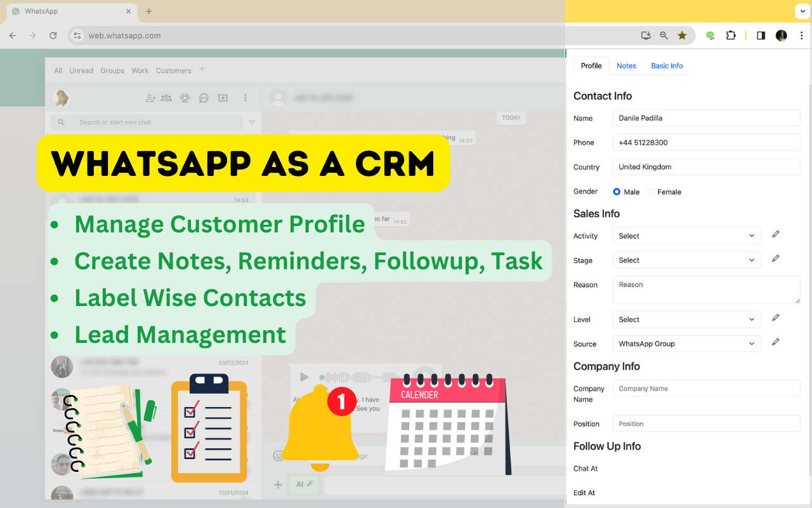
Task: Click the Position input field
Action: pyautogui.click(x=707, y=424)
